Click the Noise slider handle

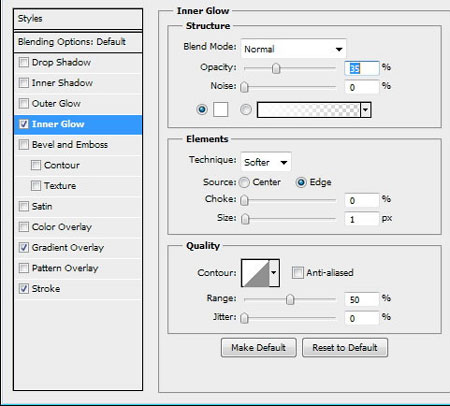(x=244, y=87)
